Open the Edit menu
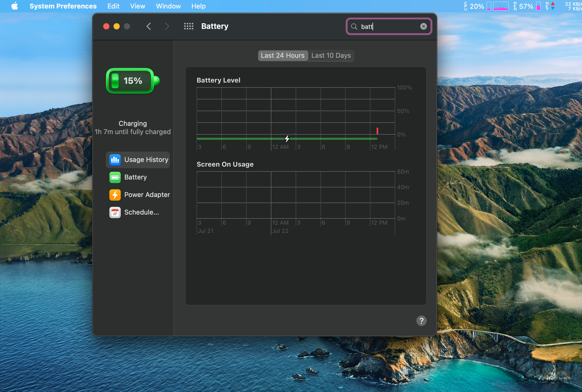This screenshot has height=392, width=582. pyautogui.click(x=113, y=6)
